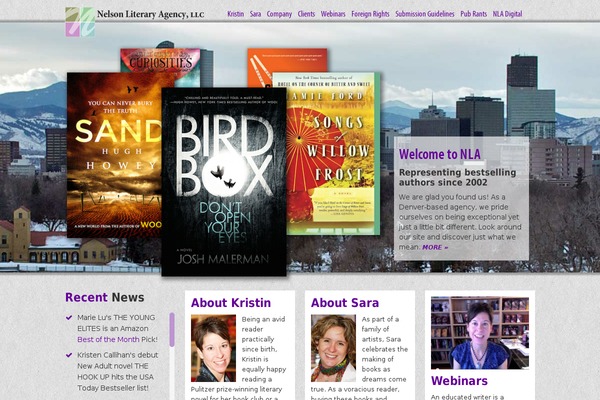600x400 pixels.
Task: Open Submission Guidelines page
Action: (x=425, y=14)
